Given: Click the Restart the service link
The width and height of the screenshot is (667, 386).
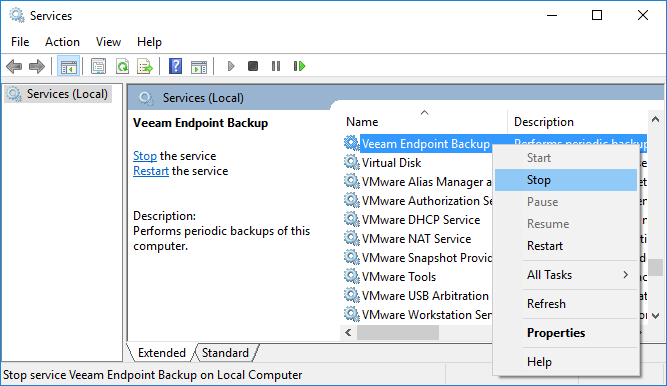Looking at the screenshot, I should pyautogui.click(x=151, y=171).
